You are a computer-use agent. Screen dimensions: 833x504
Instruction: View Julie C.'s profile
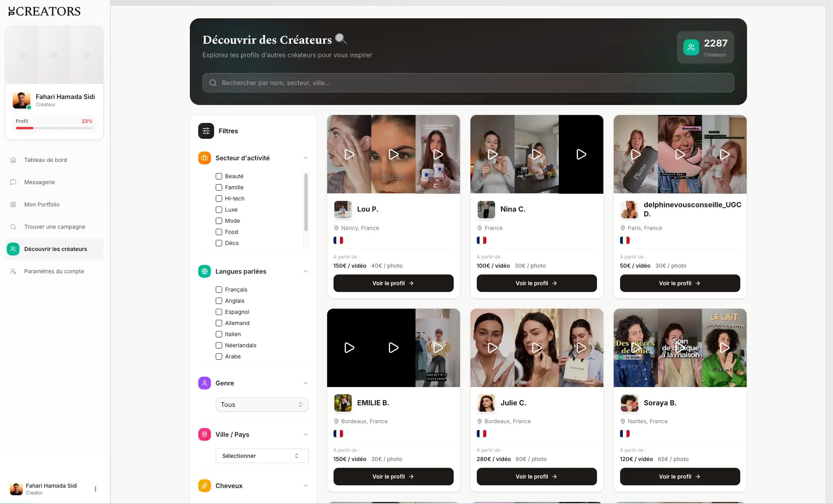(x=536, y=477)
